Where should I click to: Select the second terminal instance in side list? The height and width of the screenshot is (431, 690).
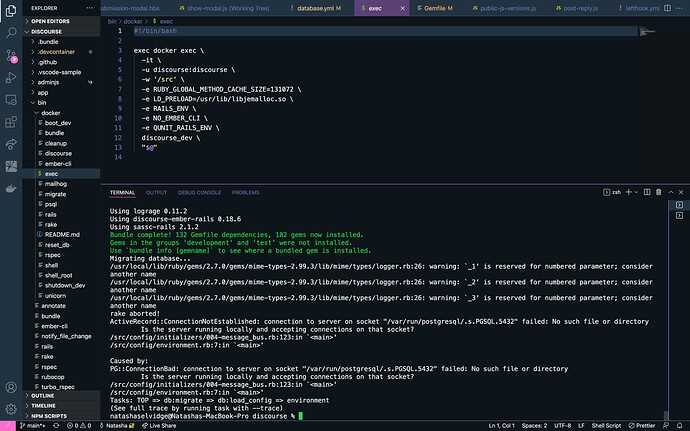point(679,215)
